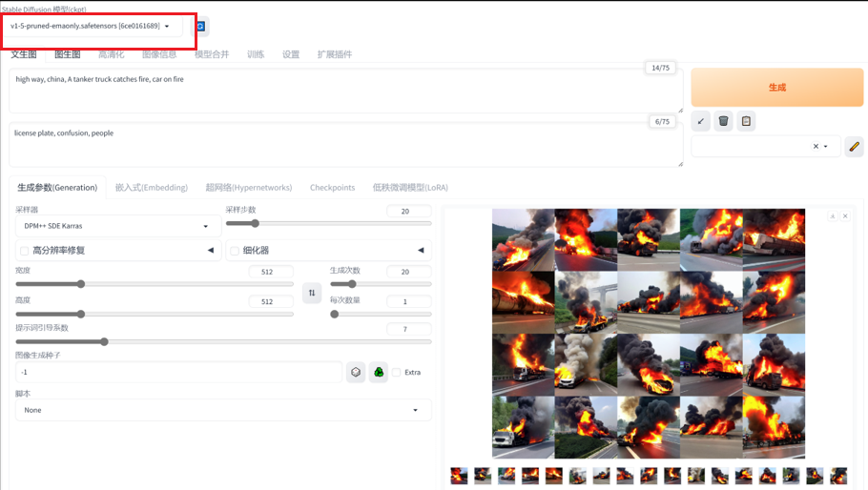Screen dimensions: 868x490
Task: Reuse last seed with recycle icon
Action: (379, 372)
